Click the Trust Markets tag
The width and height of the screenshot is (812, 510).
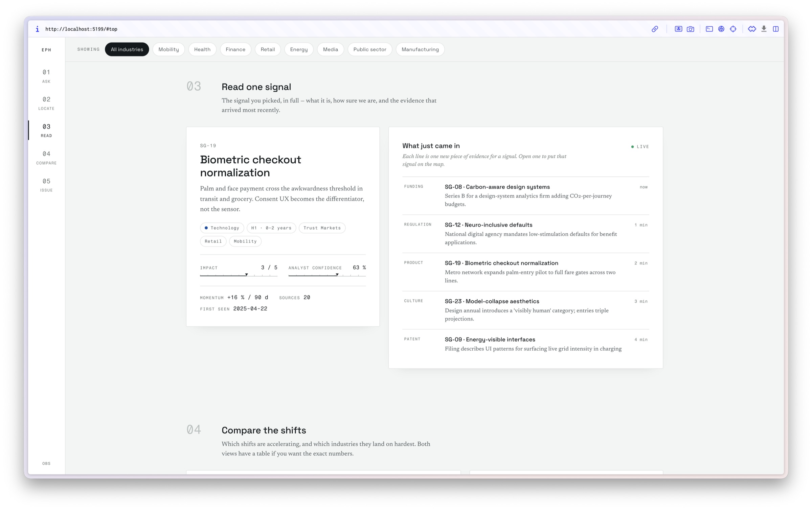point(322,228)
